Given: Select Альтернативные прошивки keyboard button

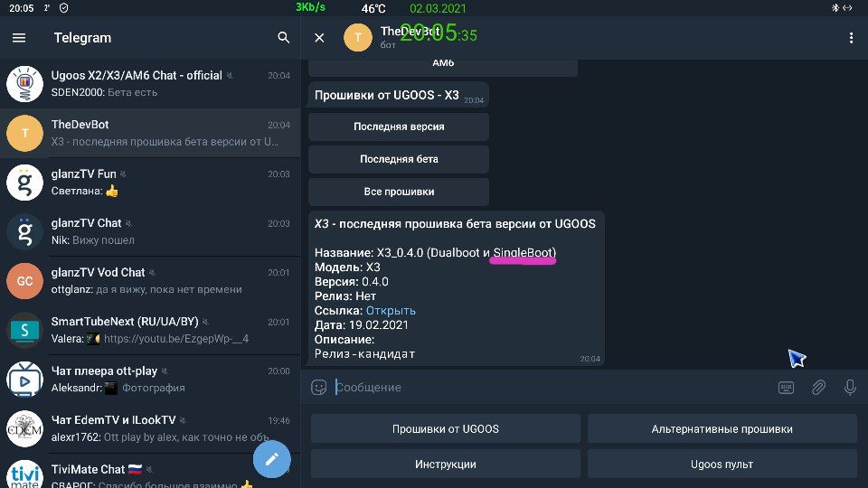Looking at the screenshot, I should click(x=722, y=428).
